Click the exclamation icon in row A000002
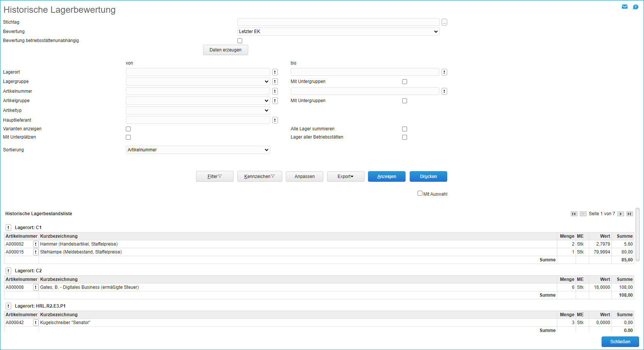The width and height of the screenshot is (644, 350). (36, 244)
